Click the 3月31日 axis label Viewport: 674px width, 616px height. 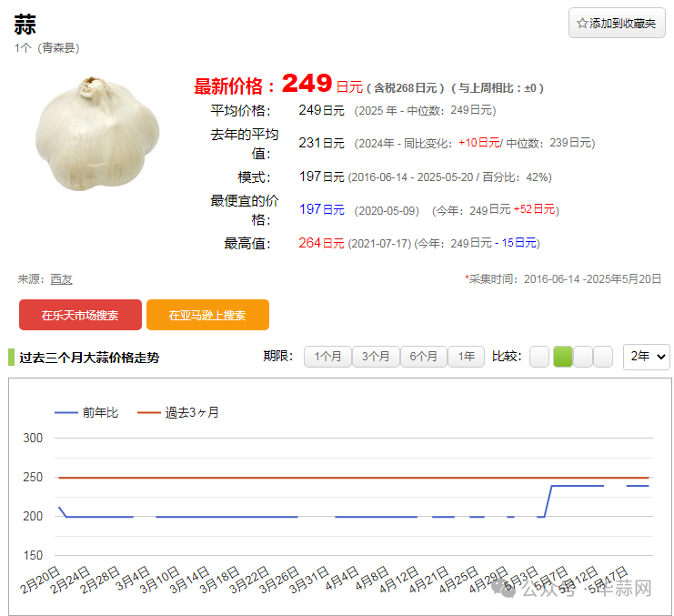(309, 580)
